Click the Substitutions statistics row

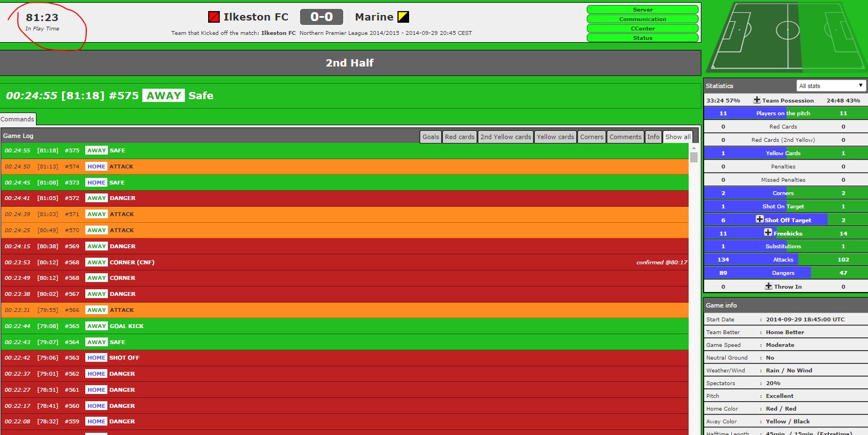(786, 246)
